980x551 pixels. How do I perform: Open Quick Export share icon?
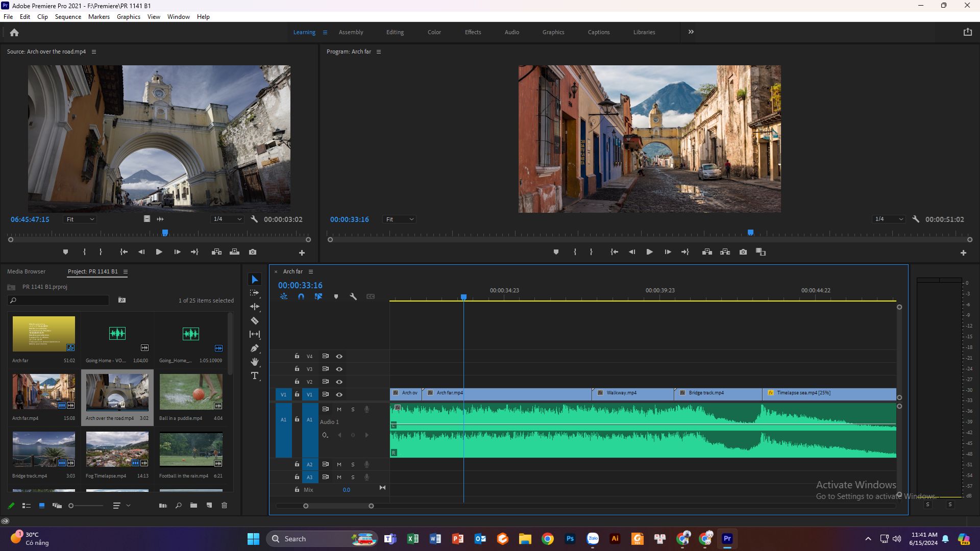pos(967,32)
